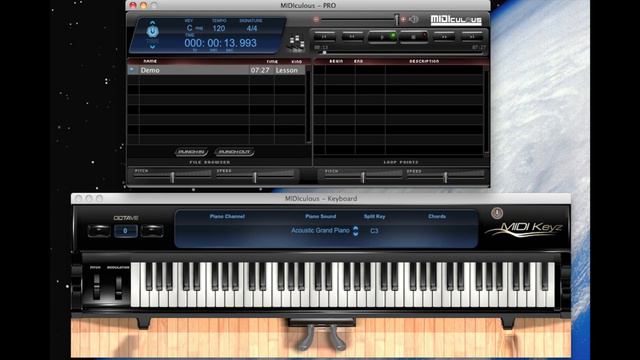Adjust the loop points Pitch slider
This screenshot has width=640, height=360.
pos(363,177)
